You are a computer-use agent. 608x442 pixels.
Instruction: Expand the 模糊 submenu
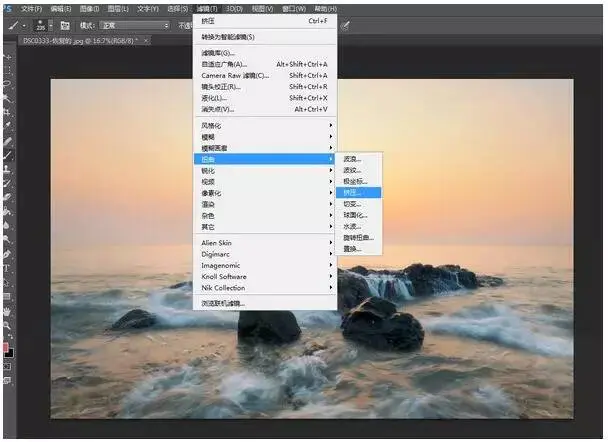[x=265, y=136]
